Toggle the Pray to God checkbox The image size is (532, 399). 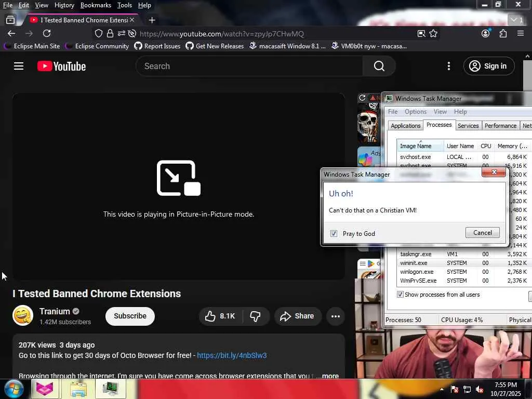click(x=334, y=233)
